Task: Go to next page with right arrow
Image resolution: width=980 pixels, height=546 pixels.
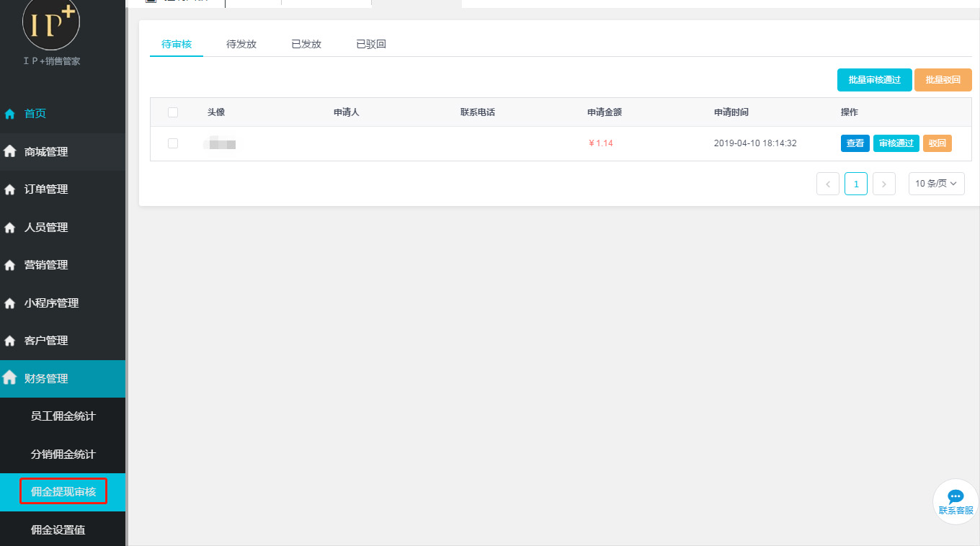Action: coord(883,184)
